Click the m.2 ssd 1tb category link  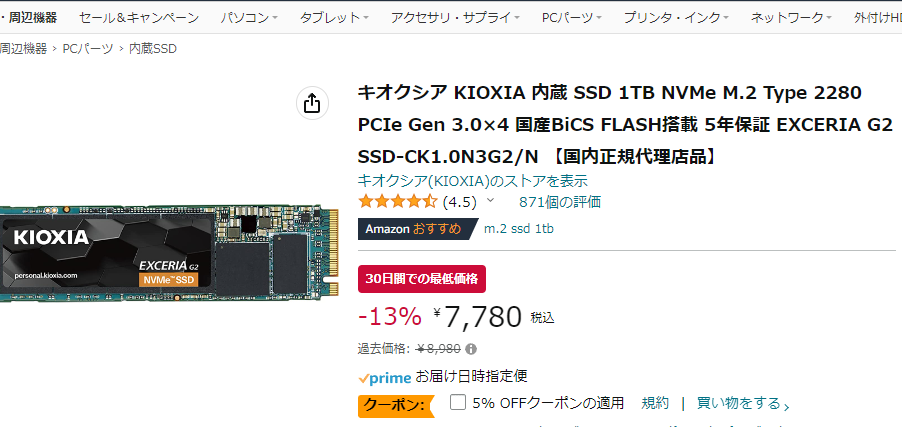519,228
